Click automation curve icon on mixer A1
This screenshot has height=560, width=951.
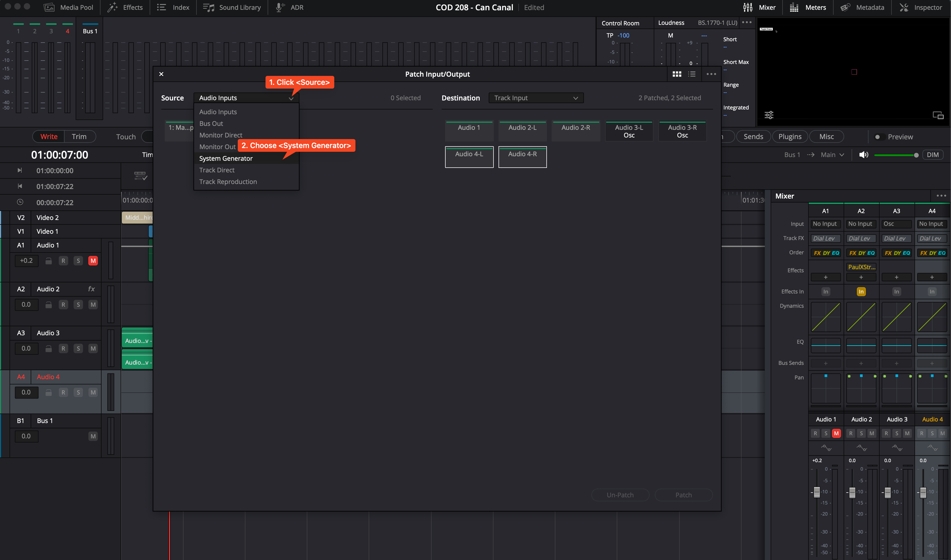click(x=826, y=448)
